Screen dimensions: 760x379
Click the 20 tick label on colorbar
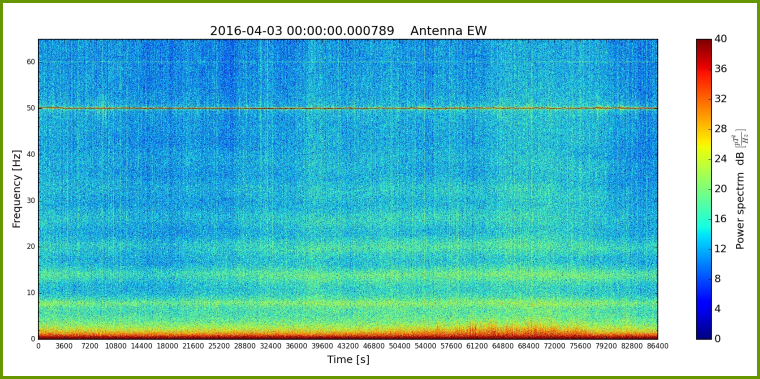tap(720, 189)
